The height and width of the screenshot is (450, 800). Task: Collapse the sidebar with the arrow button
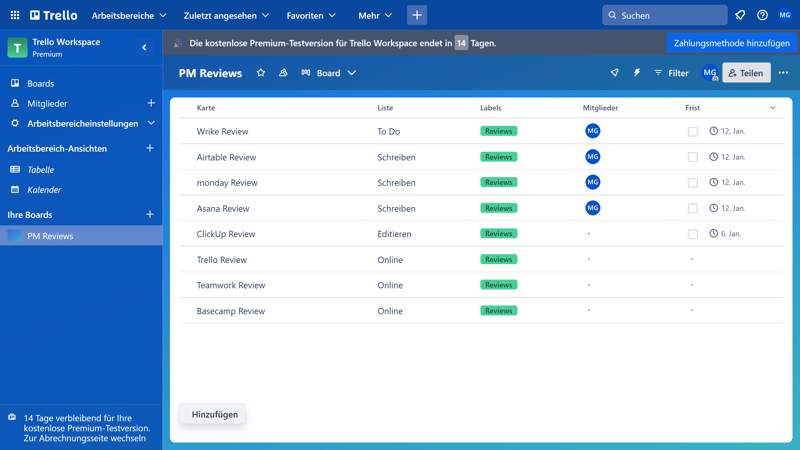point(144,47)
